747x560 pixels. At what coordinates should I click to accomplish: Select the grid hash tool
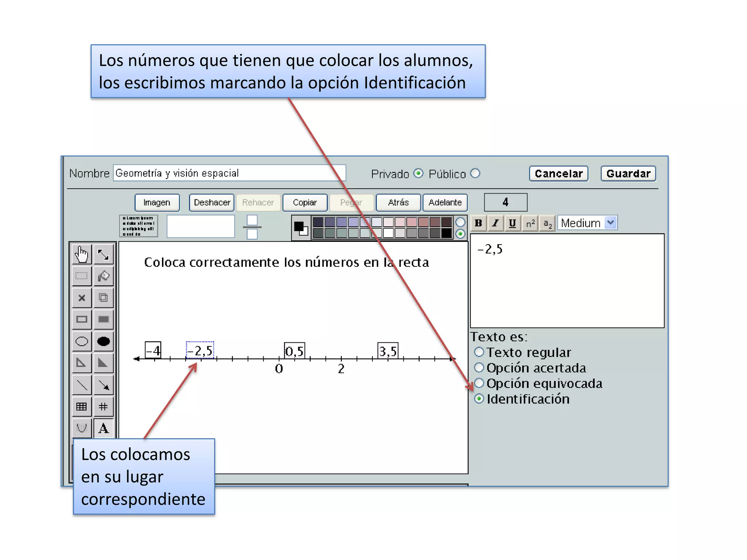tap(104, 407)
